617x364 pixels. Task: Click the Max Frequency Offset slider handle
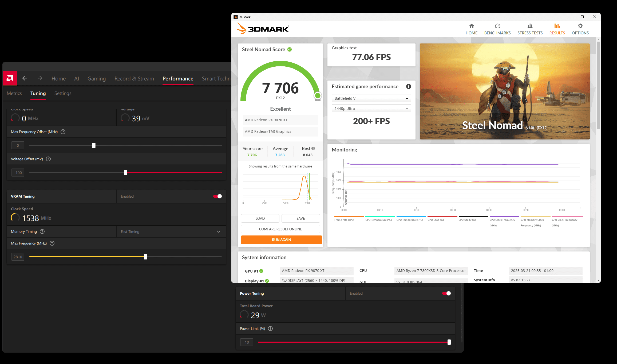point(94,145)
